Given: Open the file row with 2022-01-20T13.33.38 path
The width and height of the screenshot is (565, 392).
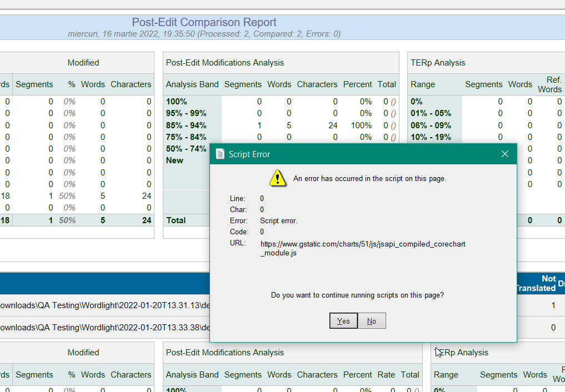Looking at the screenshot, I should (x=104, y=327).
